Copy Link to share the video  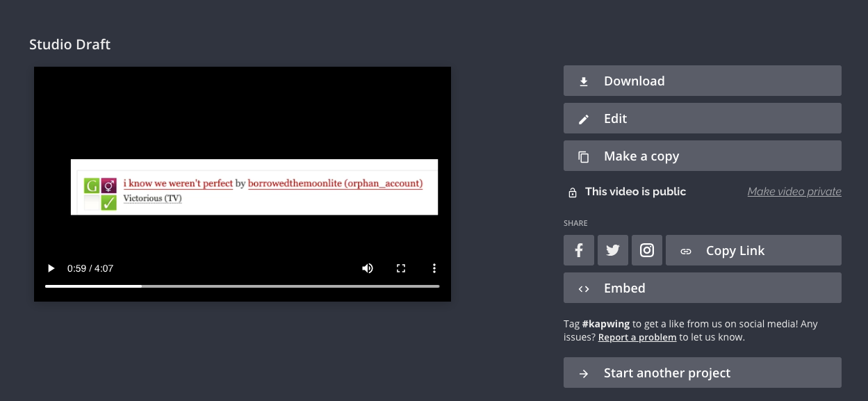click(x=753, y=250)
